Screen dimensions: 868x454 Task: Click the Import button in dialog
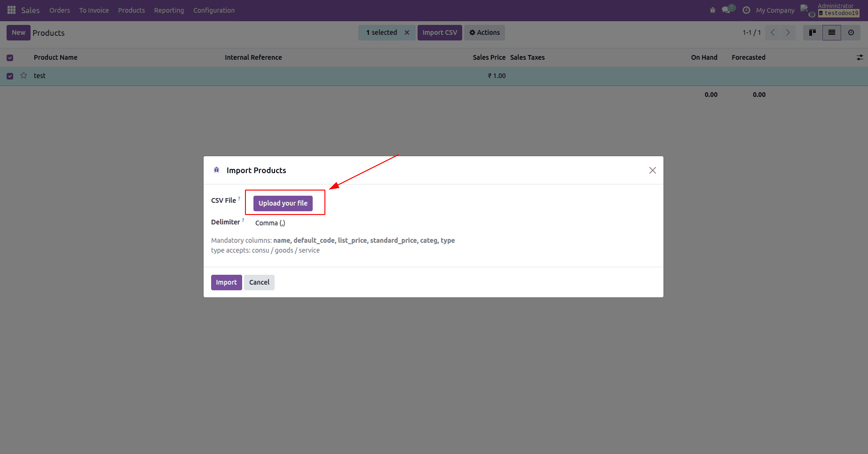click(x=226, y=282)
